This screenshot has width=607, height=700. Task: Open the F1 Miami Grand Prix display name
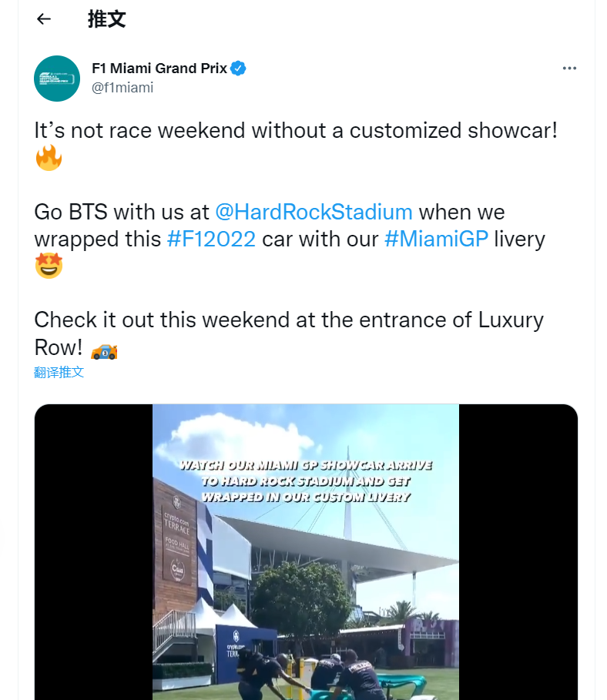[159, 69]
